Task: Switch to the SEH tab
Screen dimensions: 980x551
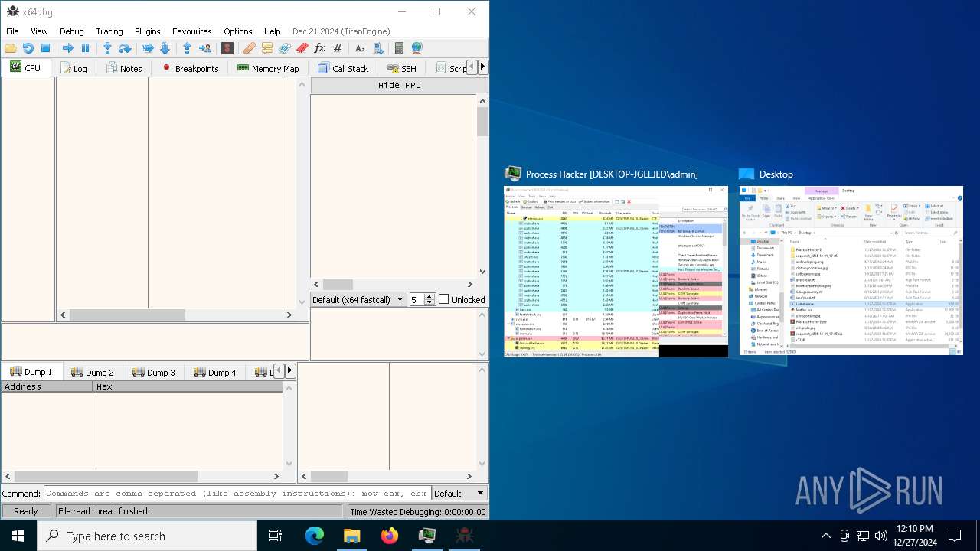Action: pyautogui.click(x=402, y=68)
